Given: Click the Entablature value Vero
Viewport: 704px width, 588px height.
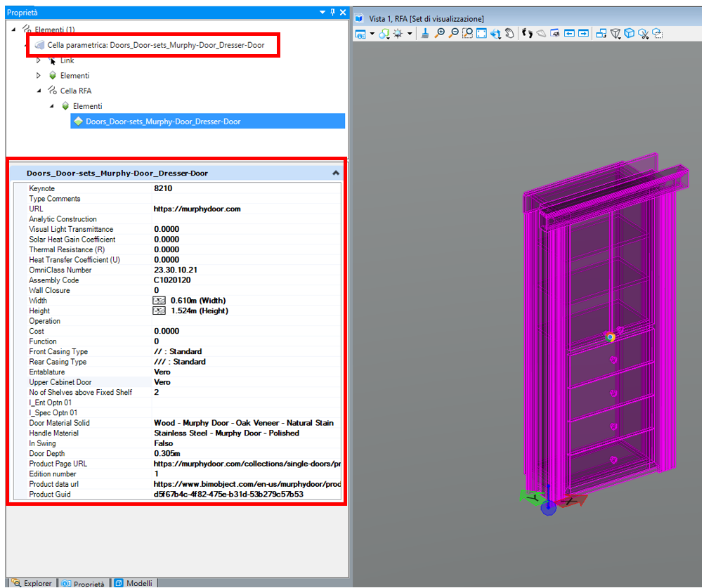Looking at the screenshot, I should [x=162, y=372].
